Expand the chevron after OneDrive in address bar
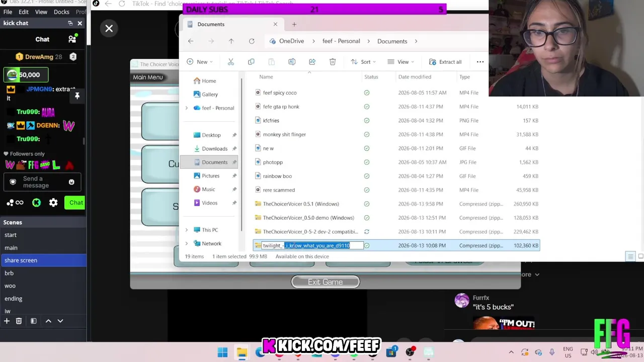The width and height of the screenshot is (644, 362). (x=312, y=41)
